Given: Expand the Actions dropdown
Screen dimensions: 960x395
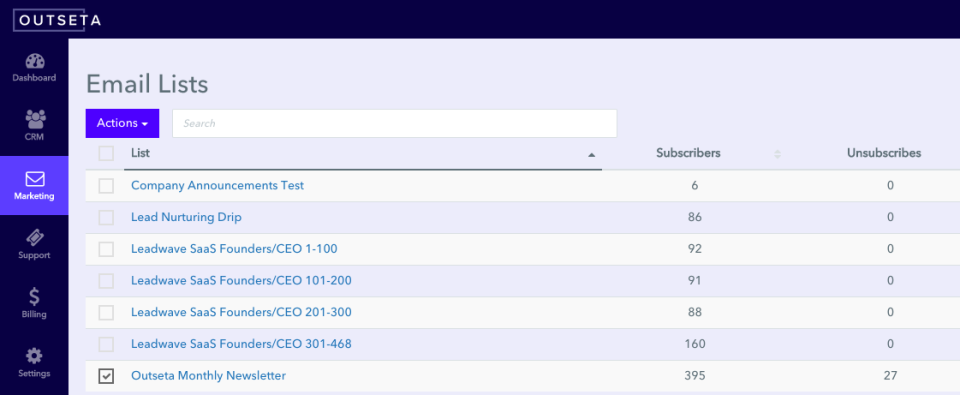Looking at the screenshot, I should coord(122,123).
